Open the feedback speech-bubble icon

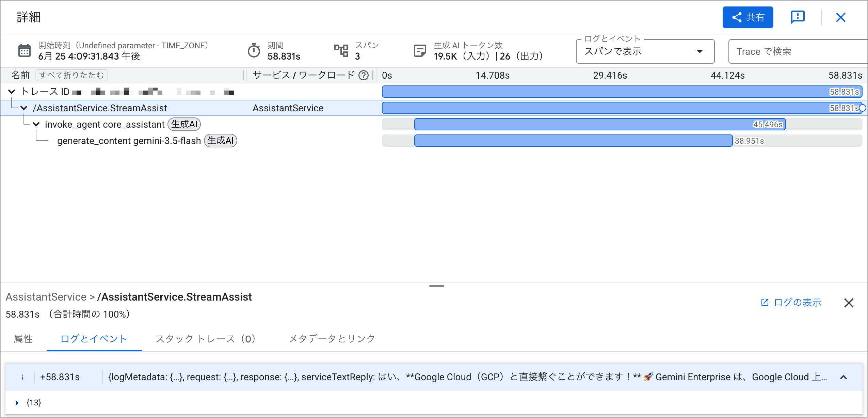(798, 17)
